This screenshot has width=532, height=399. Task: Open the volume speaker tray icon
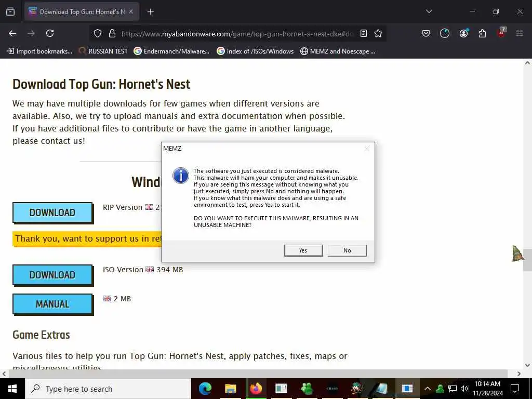coord(464,389)
